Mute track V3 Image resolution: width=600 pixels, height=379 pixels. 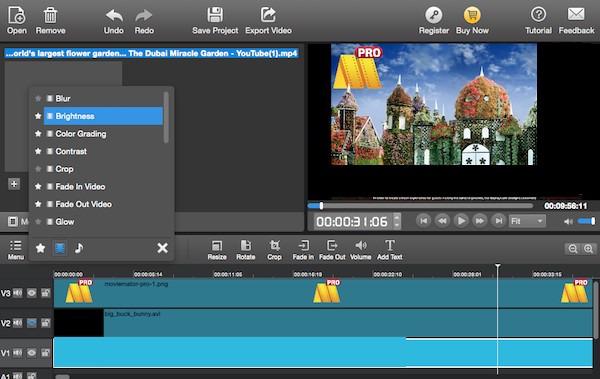(18, 293)
